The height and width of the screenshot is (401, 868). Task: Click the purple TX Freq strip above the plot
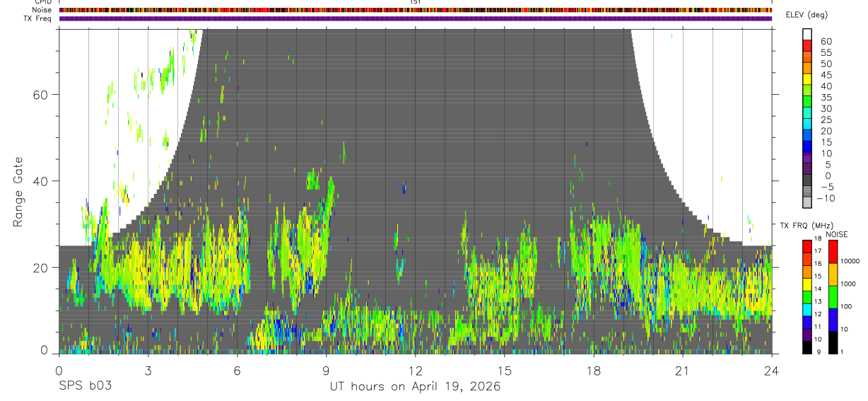415,18
